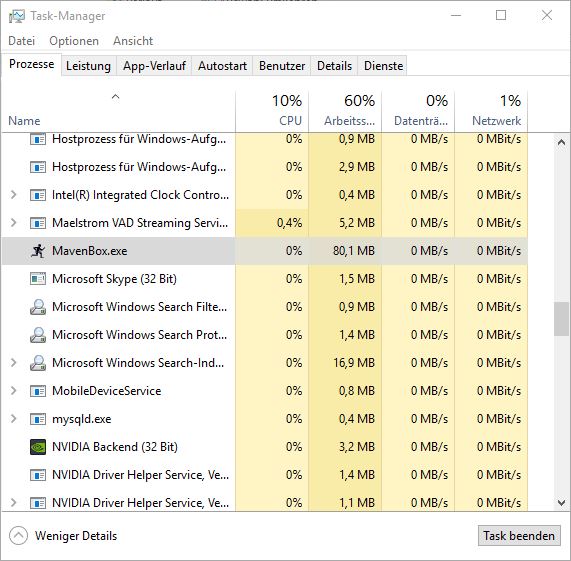
Task: Click the Microsoft Skype process icon
Action: (x=38, y=279)
